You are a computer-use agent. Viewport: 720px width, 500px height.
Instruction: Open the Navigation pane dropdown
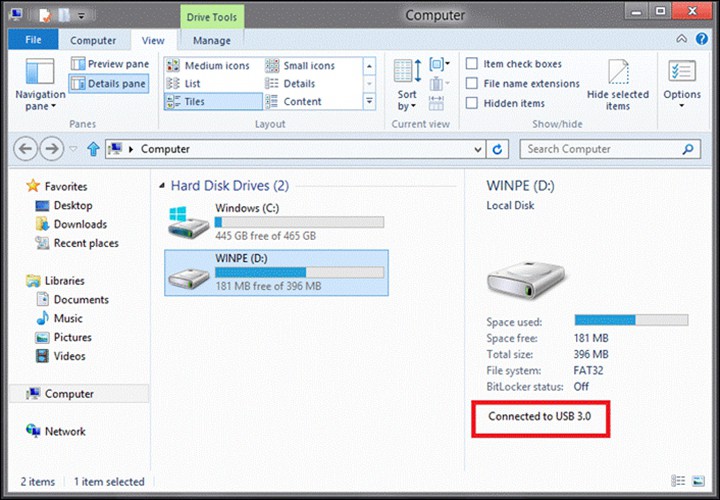[40, 85]
